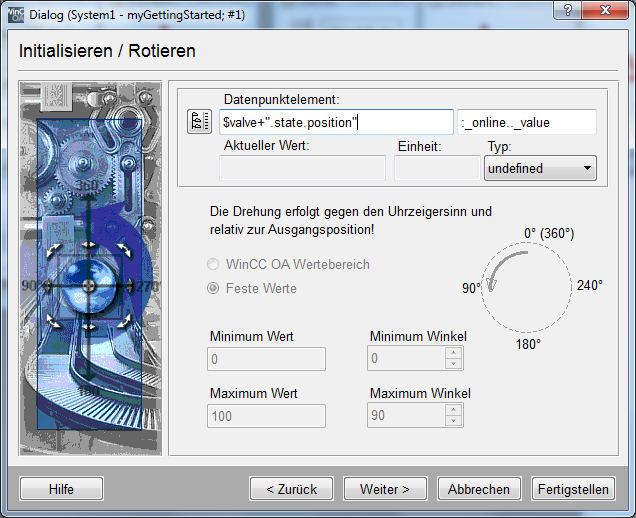Decrease Minimum Winkel with down arrow
This screenshot has height=518, width=636.
tap(453, 364)
